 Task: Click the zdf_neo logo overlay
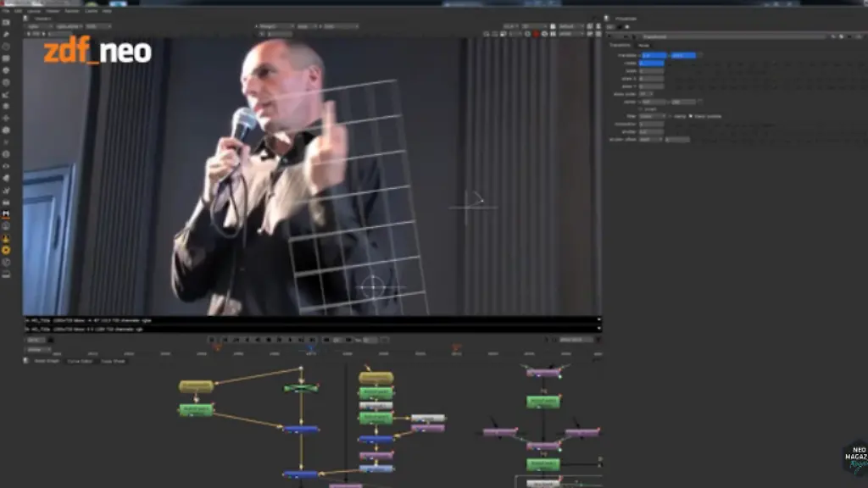pyautogui.click(x=97, y=53)
